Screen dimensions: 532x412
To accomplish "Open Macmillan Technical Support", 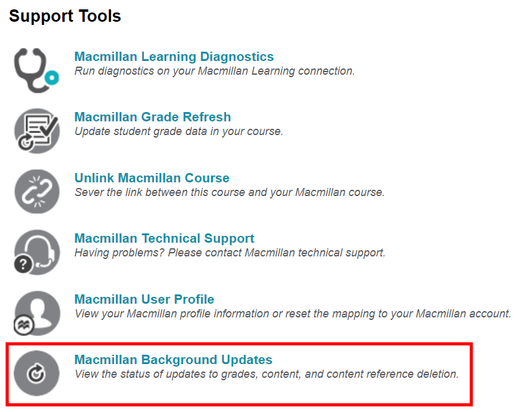I will [x=164, y=238].
